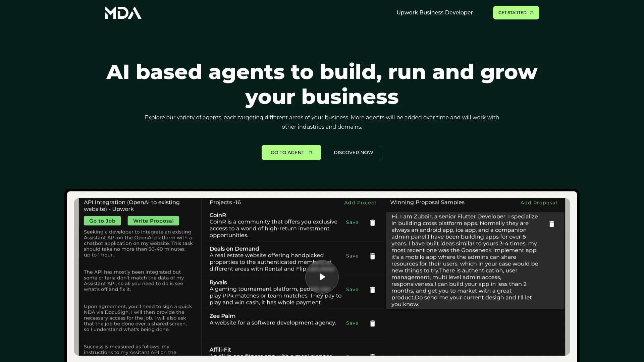
Task: Click the delete icon next to CoinR
Action: (373, 222)
